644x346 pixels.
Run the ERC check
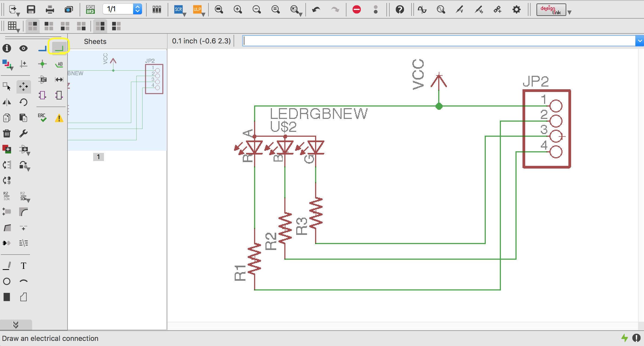point(42,118)
